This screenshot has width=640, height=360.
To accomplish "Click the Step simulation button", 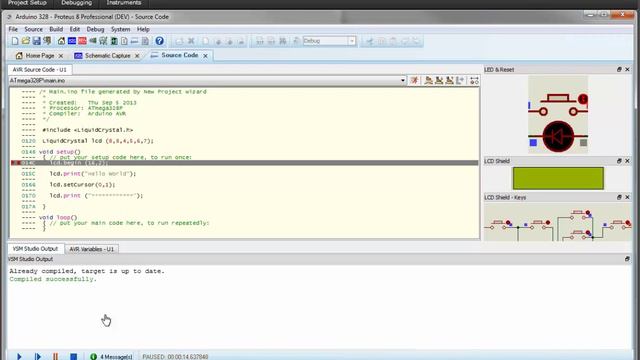I will tap(38, 356).
